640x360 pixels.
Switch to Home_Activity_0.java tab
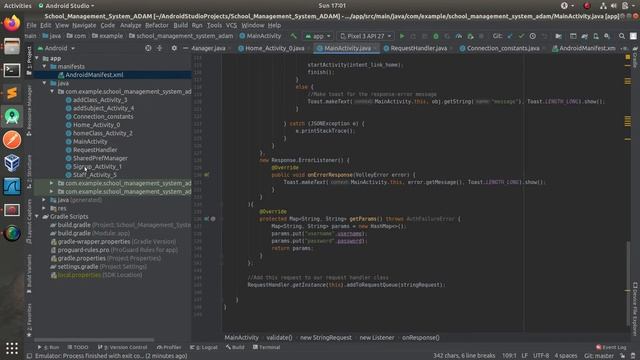[x=275, y=48]
